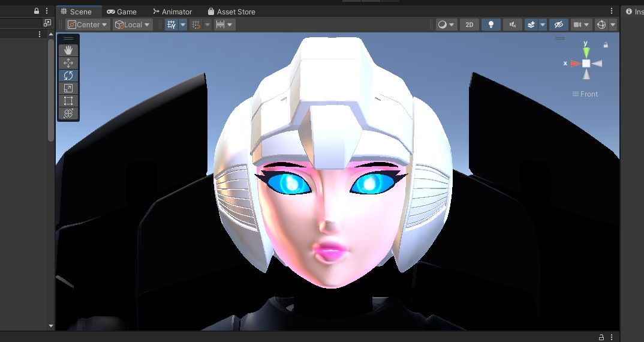Select the Rect tool

tap(68, 101)
